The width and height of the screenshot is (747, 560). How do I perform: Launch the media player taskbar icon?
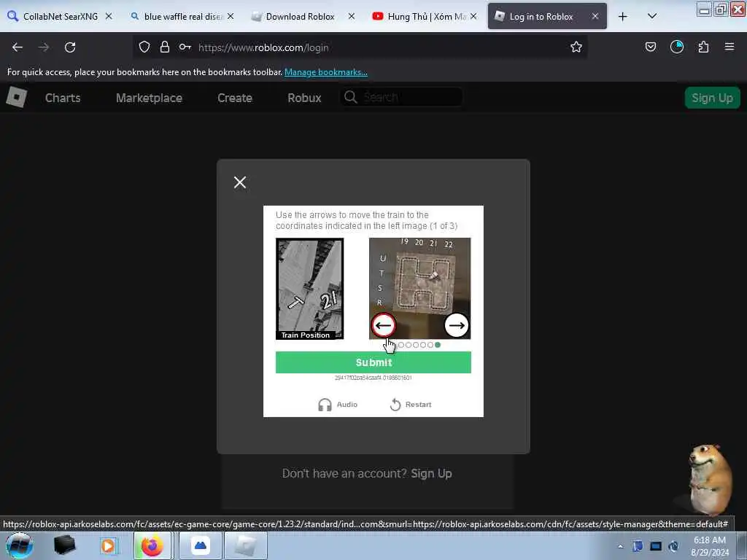[108, 545]
